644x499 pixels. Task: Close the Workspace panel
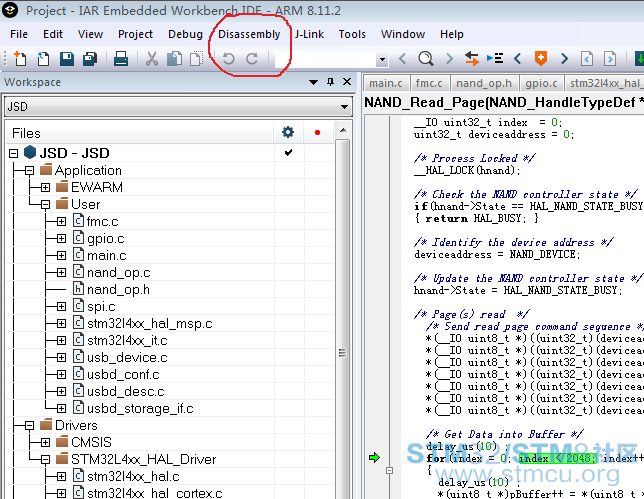point(347,82)
